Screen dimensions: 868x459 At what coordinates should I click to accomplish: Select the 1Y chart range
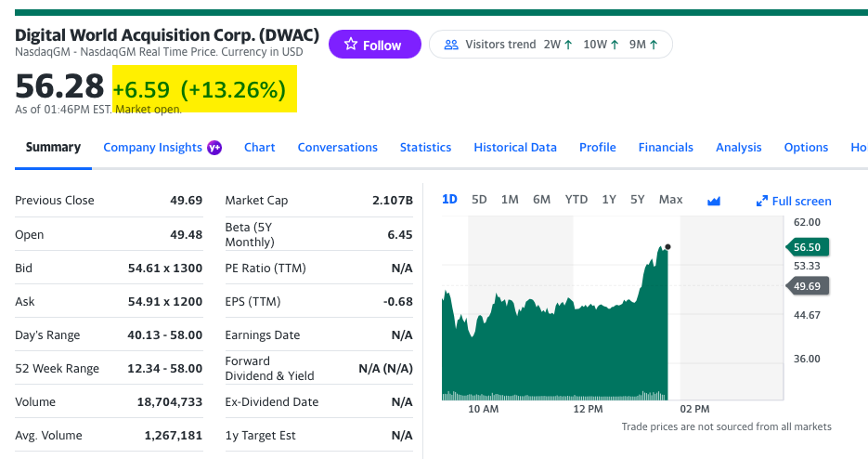point(609,200)
